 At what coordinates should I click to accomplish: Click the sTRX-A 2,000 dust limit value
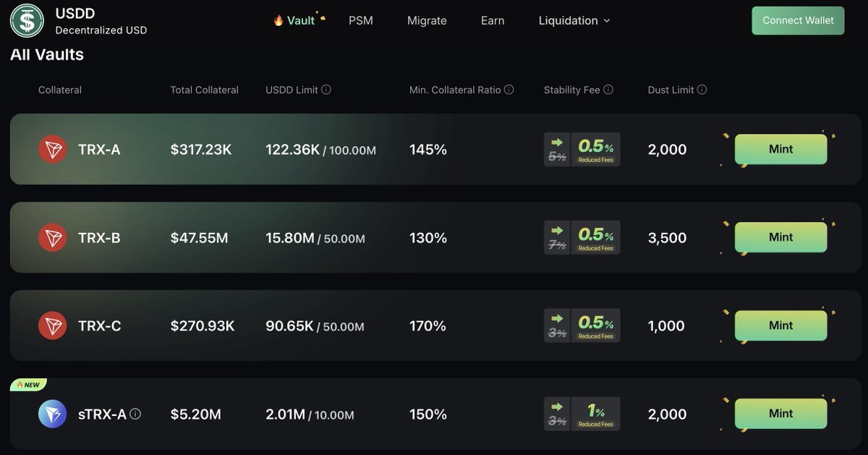(x=668, y=414)
